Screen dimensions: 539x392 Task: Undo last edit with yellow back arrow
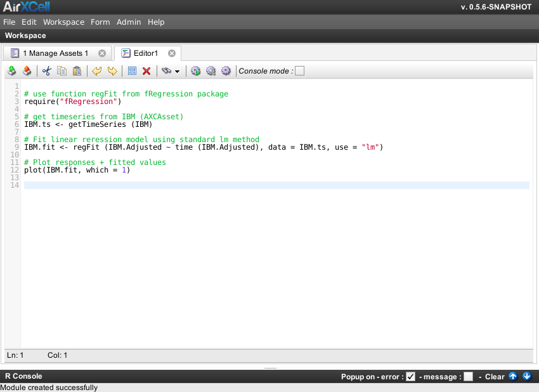[97, 71]
